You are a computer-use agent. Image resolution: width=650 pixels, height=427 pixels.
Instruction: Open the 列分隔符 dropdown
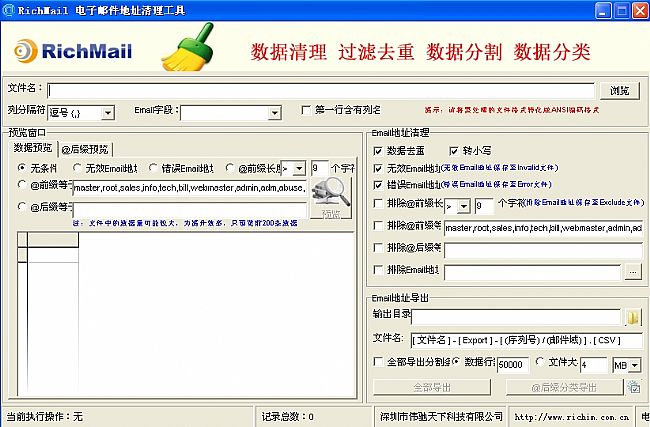click(107, 113)
